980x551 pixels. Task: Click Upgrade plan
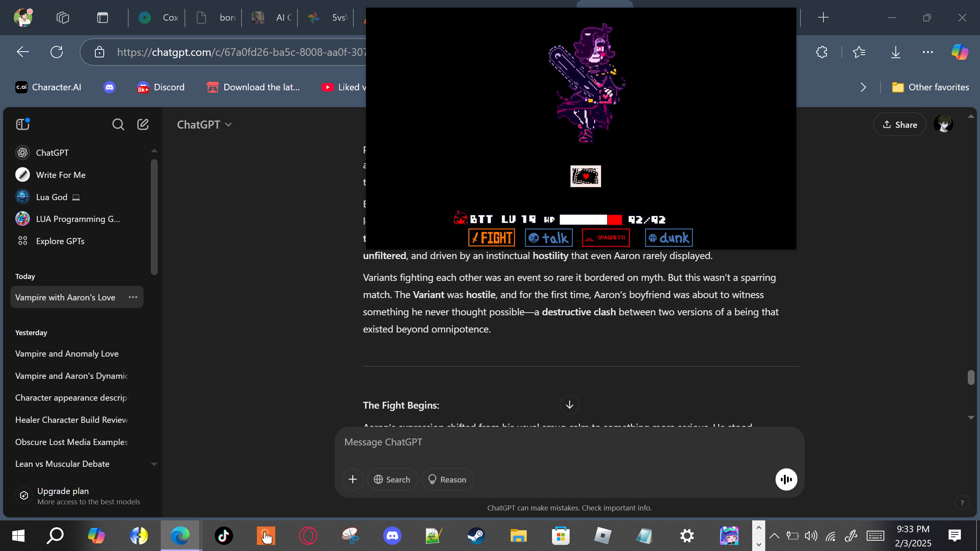point(78,496)
